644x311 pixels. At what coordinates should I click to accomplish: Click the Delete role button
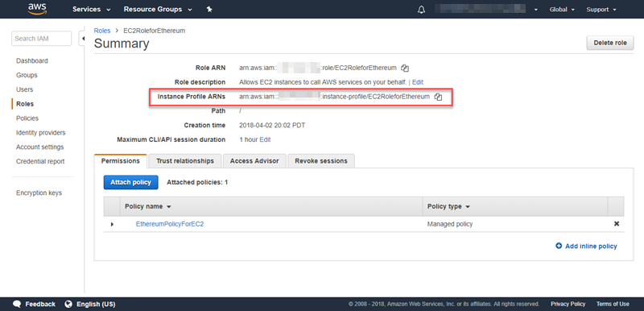[610, 43]
